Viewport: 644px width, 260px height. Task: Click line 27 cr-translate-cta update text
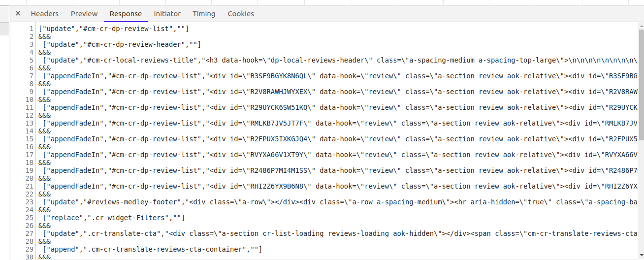point(340,233)
